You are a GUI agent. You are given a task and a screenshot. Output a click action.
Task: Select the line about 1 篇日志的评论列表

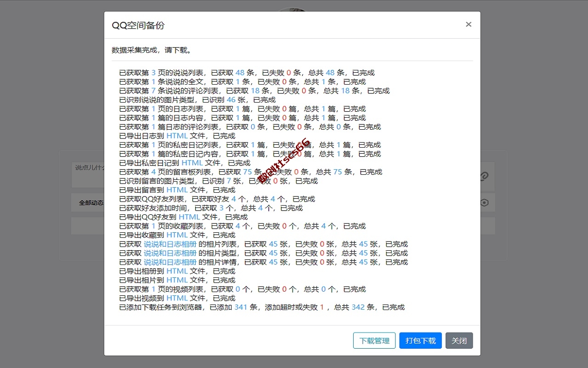click(x=250, y=127)
